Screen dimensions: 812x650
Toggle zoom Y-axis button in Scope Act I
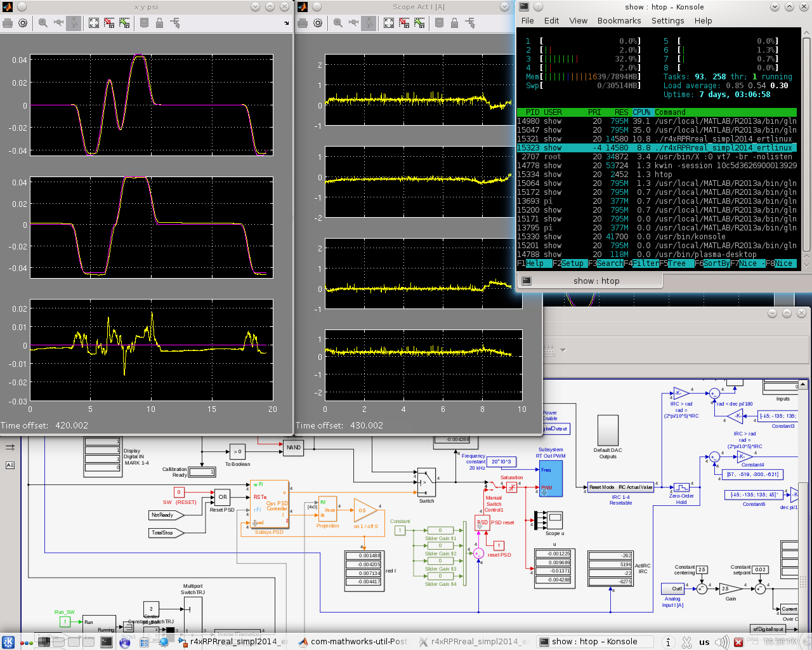point(369,23)
